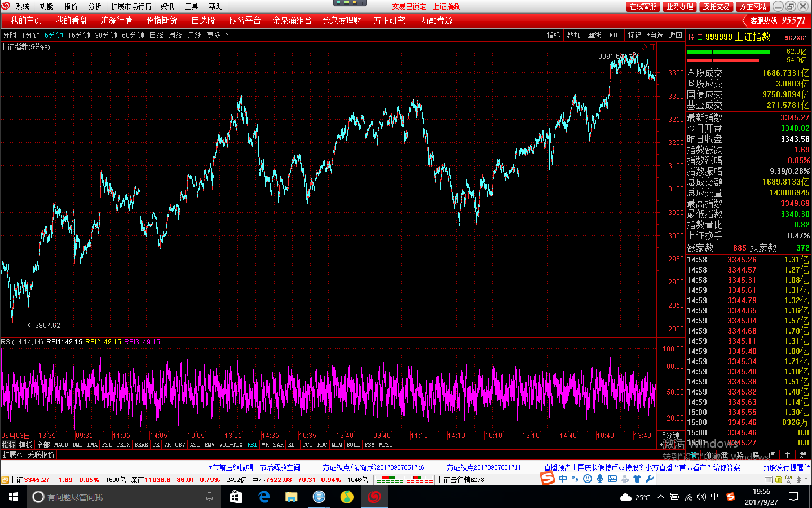Click the Sogou microphone voice input

point(600,479)
